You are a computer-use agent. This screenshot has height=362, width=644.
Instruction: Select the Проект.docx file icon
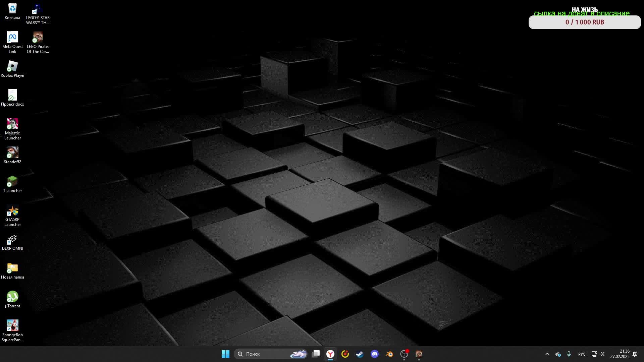12,98
